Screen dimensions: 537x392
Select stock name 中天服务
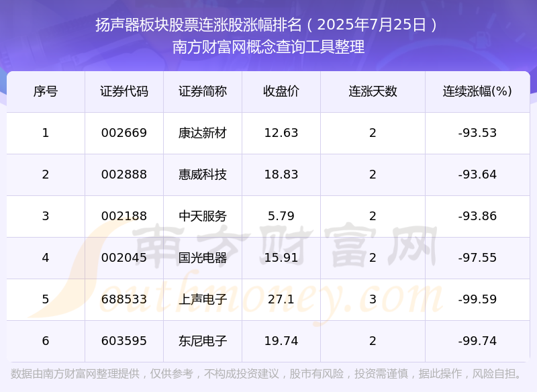coord(203,216)
